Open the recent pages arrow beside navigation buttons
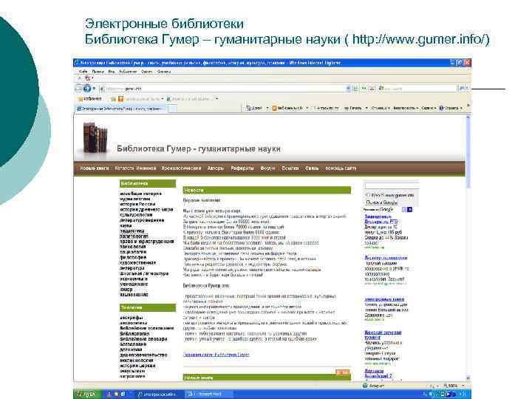The image size is (532, 399). pyautogui.click(x=94, y=89)
